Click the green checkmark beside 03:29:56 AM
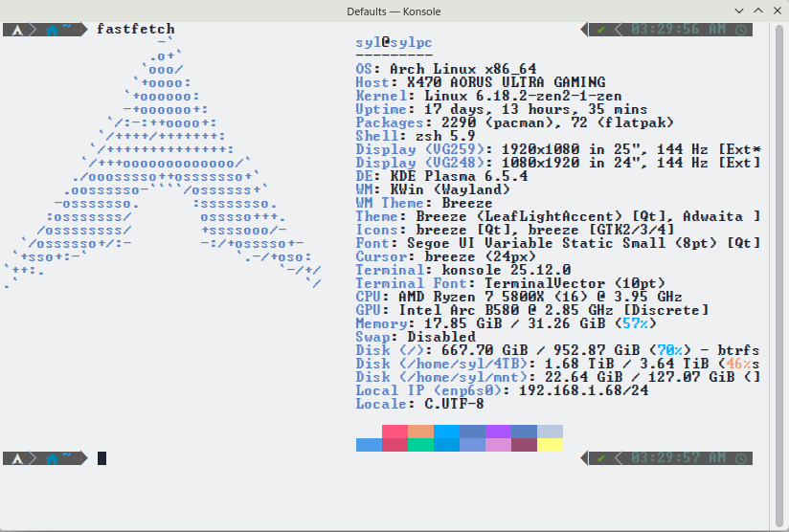Screen dimensions: 789x532 600,30
